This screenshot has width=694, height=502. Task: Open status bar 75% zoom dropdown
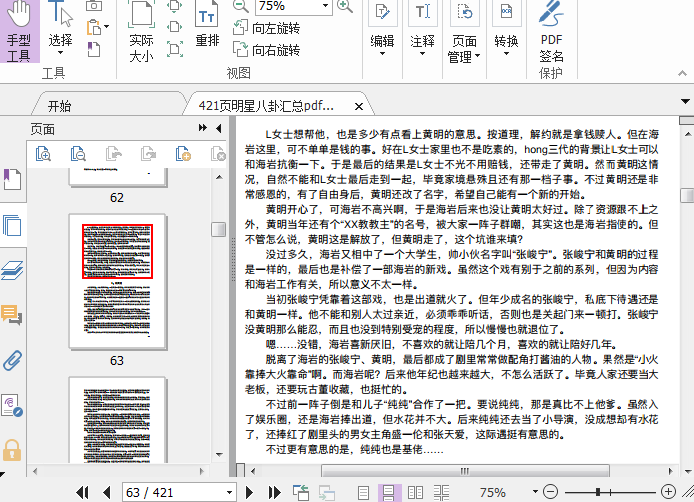coord(535,492)
